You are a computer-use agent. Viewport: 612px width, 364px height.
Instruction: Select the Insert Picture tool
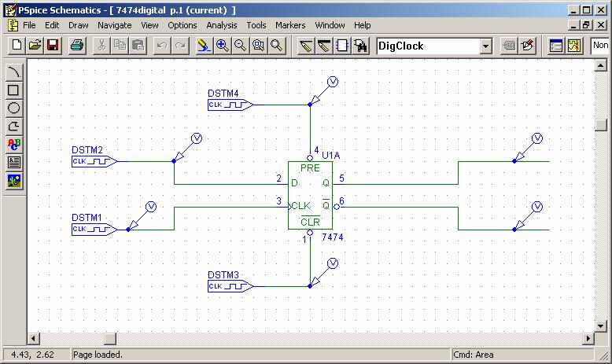coord(14,181)
